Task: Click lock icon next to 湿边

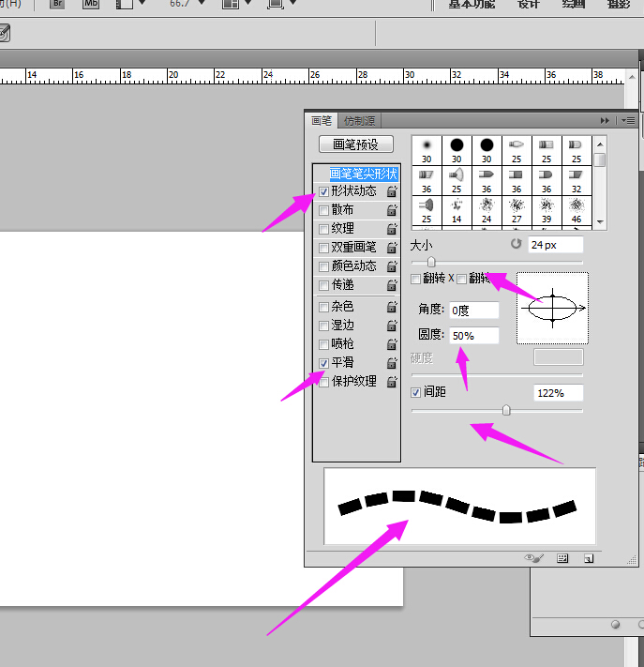Action: tap(392, 326)
